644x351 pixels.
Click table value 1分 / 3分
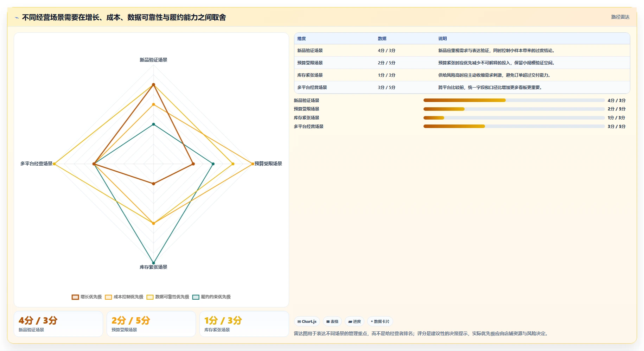(x=387, y=75)
